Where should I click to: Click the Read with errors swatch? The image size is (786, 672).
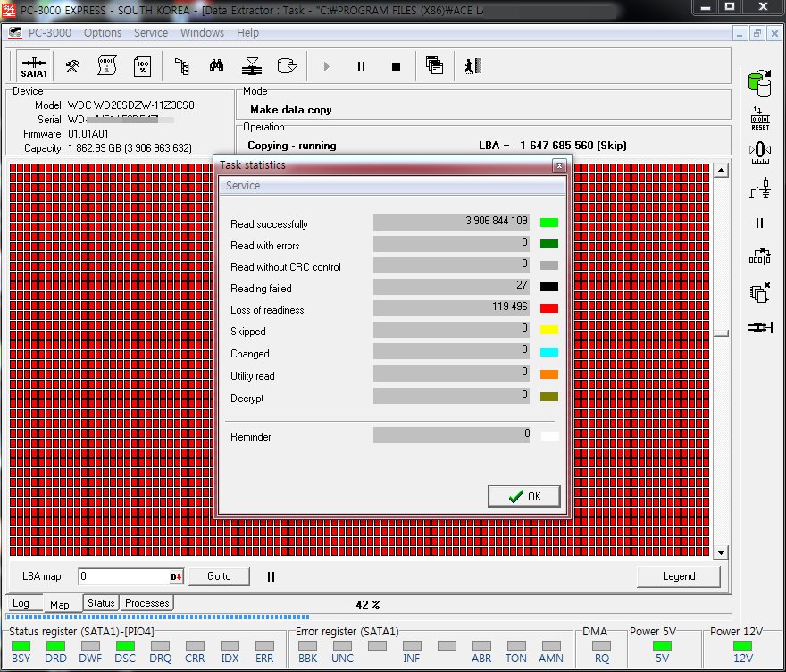[549, 244]
